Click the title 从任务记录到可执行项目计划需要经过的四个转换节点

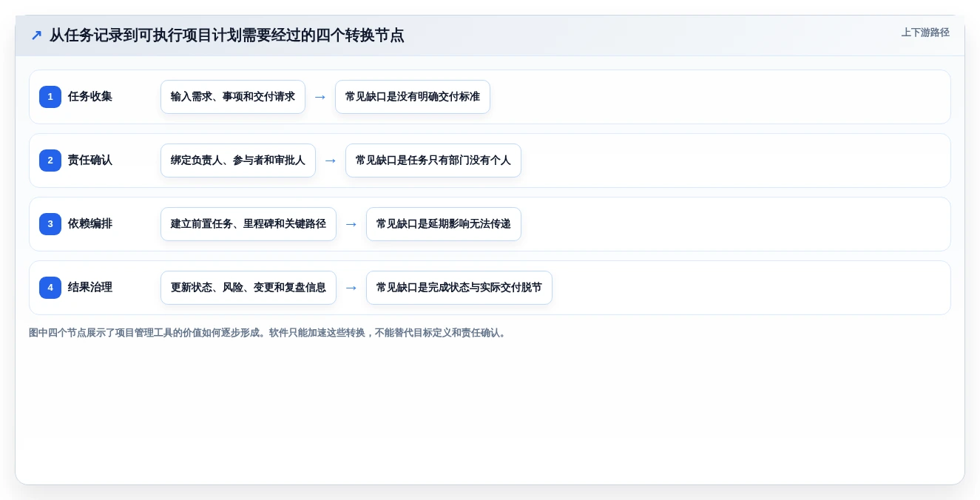point(227,36)
